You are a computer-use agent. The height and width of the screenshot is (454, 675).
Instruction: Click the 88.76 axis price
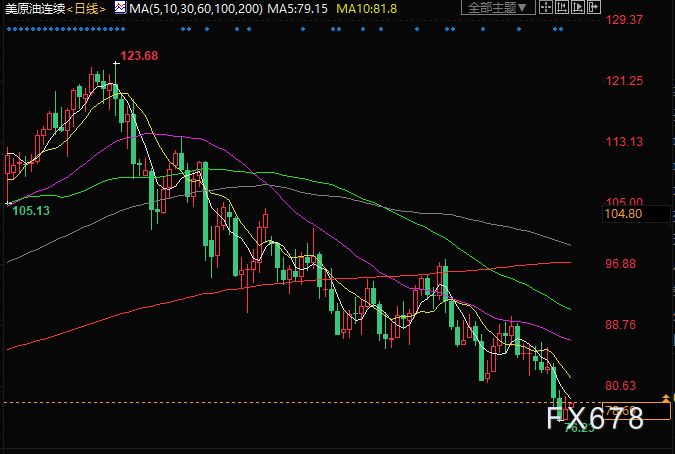pyautogui.click(x=620, y=325)
